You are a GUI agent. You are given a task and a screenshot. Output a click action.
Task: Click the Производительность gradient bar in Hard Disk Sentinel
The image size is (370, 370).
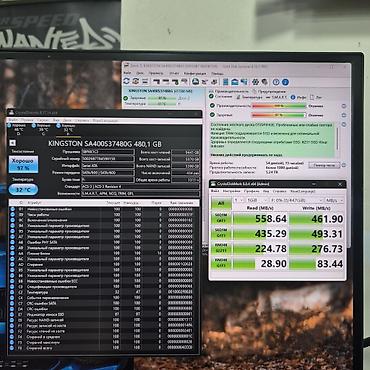point(279,106)
